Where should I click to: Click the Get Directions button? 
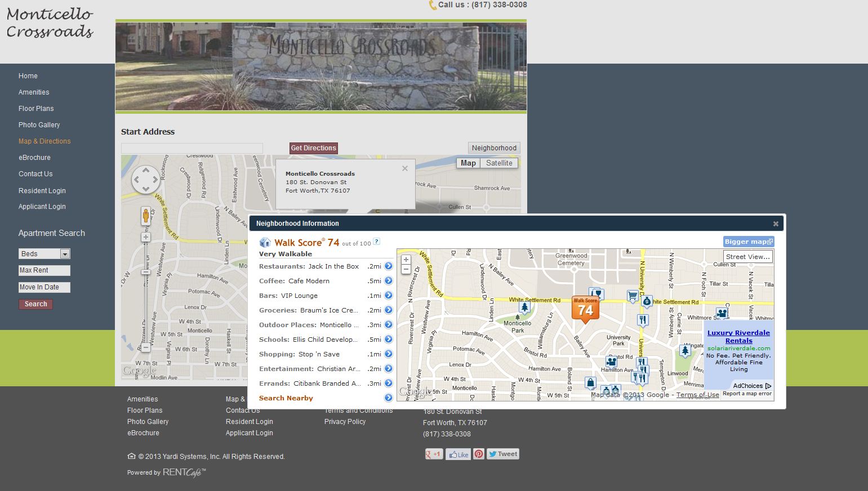click(314, 148)
